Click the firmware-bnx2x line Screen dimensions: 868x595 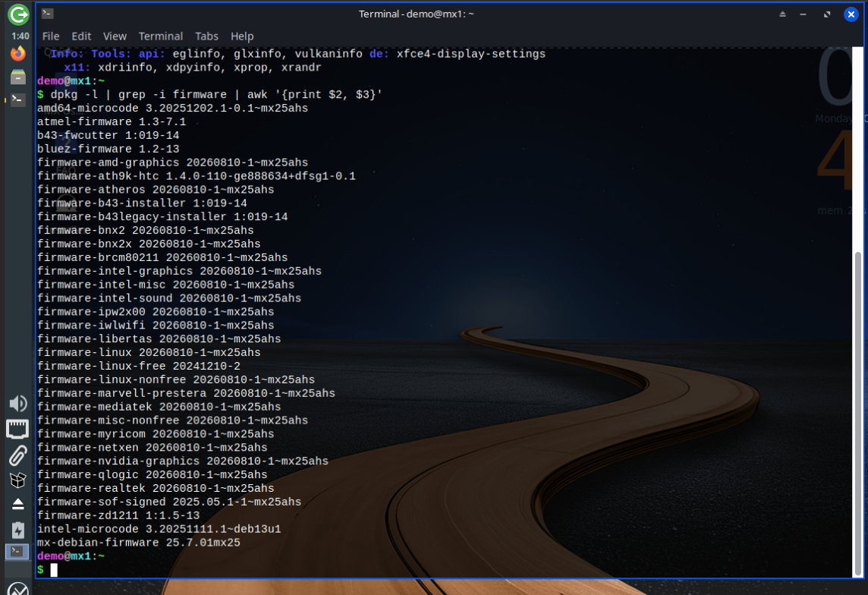[149, 244]
